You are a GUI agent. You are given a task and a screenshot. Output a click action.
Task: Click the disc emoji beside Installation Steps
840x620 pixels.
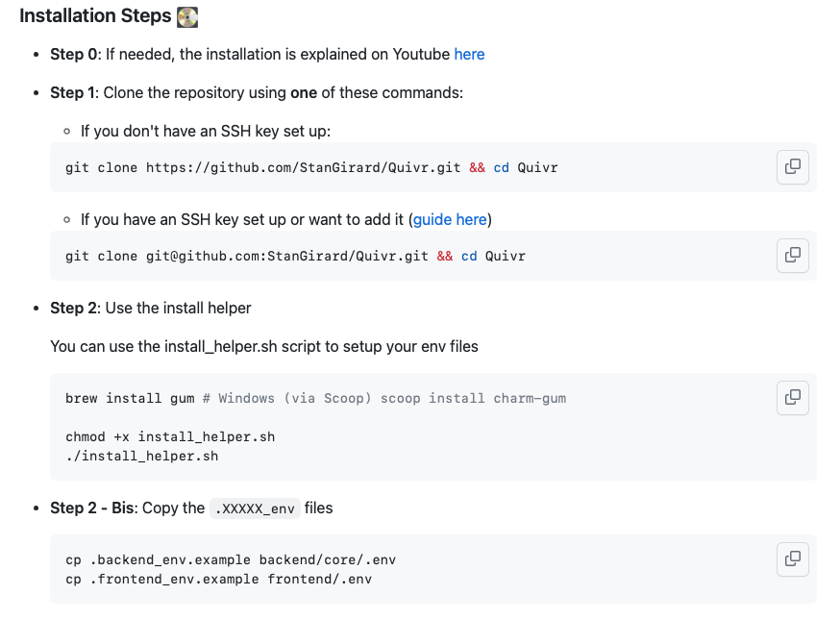point(187,16)
